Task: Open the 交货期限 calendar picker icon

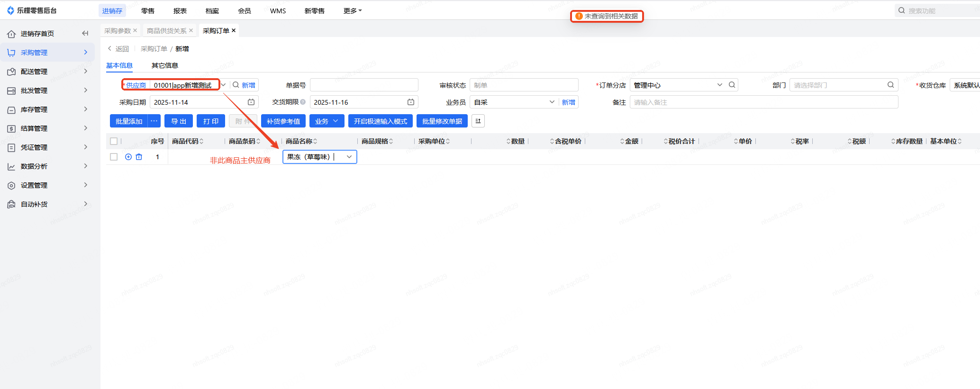Action: pyautogui.click(x=411, y=102)
